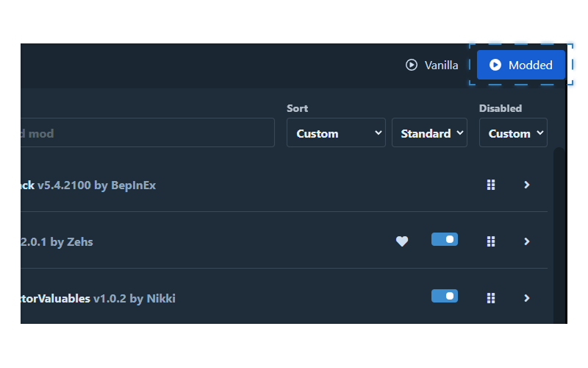Open the Sort dropdown showing Custom
Screen dimensions: 588x368
(x=336, y=132)
